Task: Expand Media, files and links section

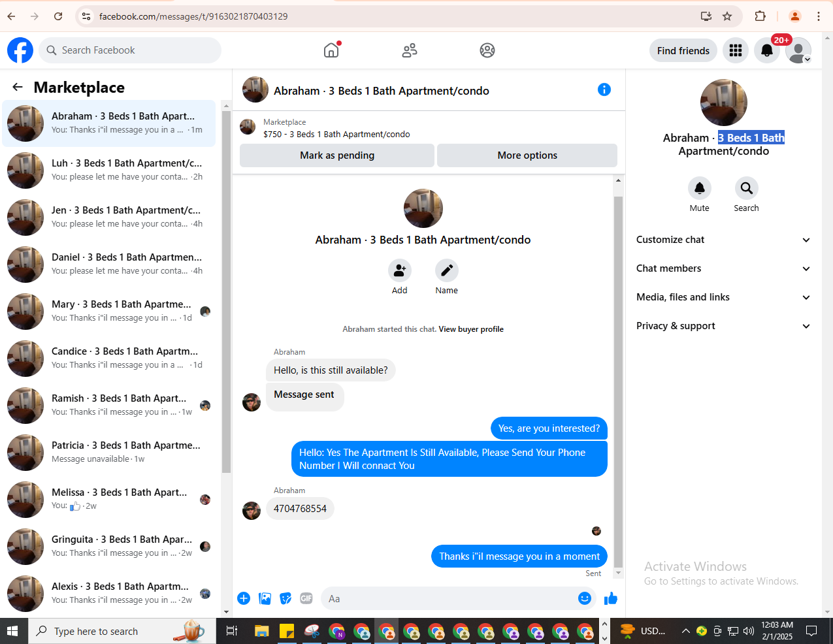Action: click(x=723, y=297)
